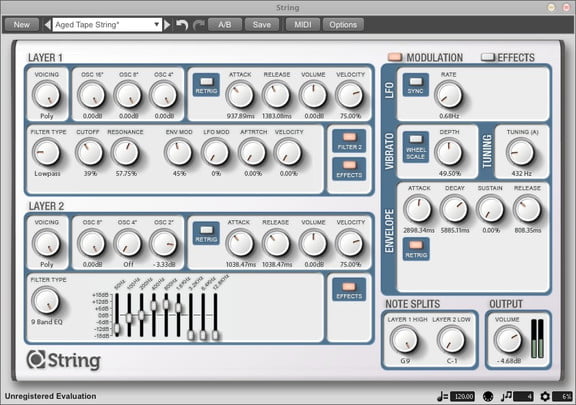The width and height of the screenshot is (576, 405).
Task: Click Layer 1 Volume knob
Action: pyautogui.click(x=313, y=95)
